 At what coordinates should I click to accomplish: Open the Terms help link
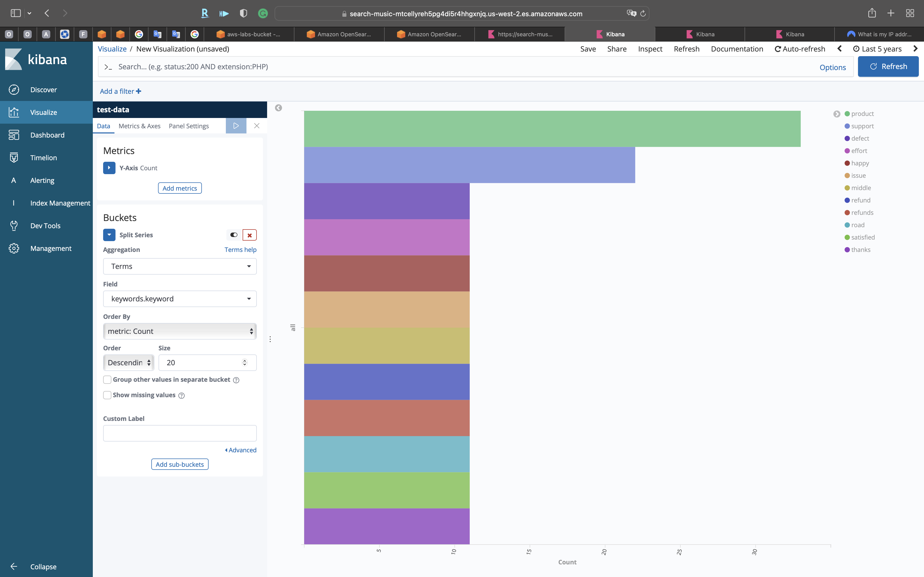coord(240,250)
